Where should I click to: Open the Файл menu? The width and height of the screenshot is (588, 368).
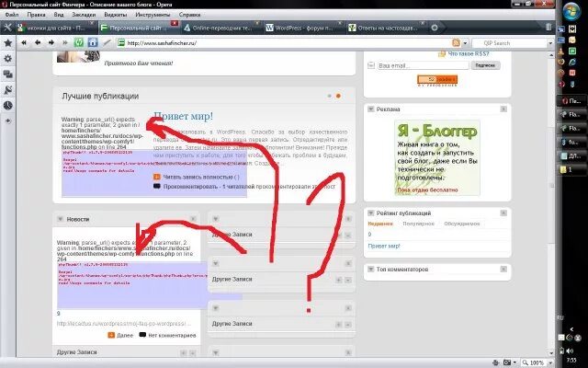12,15
